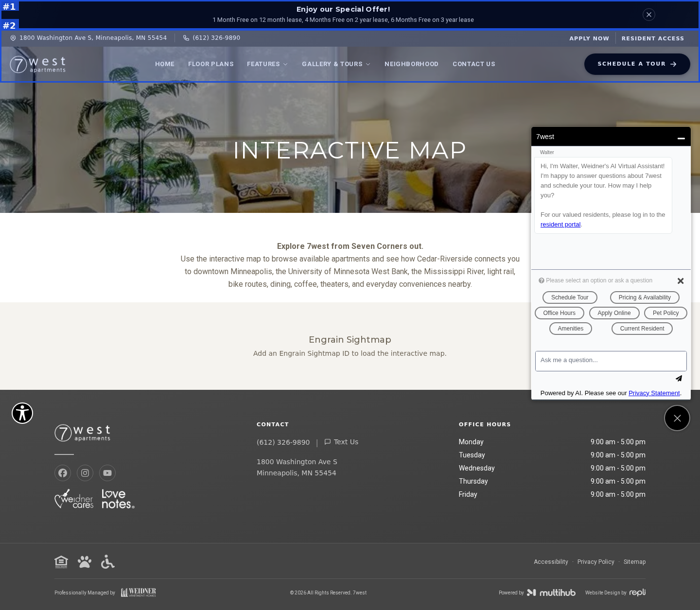Screen dimensions: 700x610
Task: Open the Multihub logo link
Action: point(551,593)
